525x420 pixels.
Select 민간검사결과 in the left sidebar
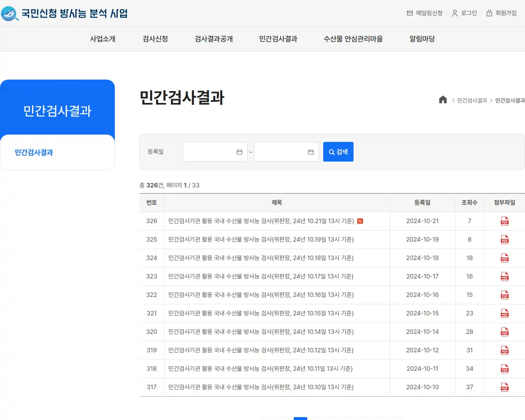click(x=34, y=153)
